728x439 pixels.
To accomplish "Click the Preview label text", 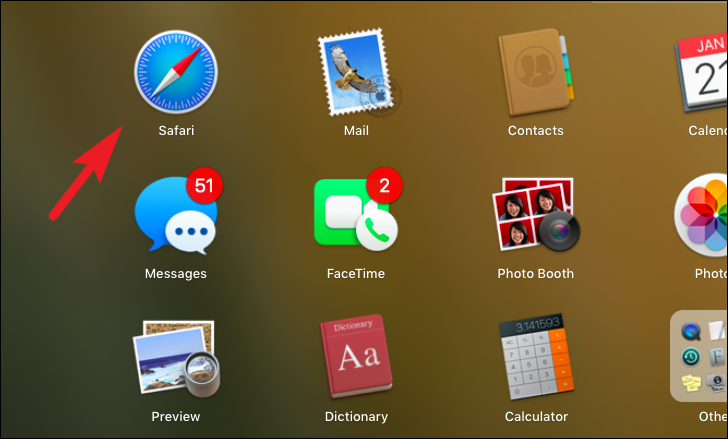I will (176, 416).
